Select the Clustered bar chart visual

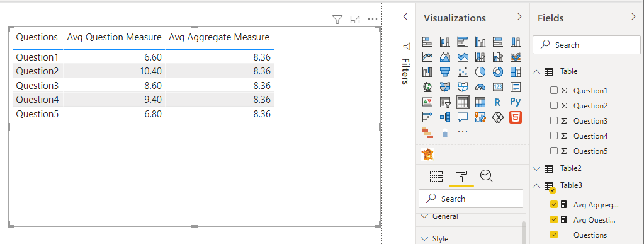[x=463, y=42]
